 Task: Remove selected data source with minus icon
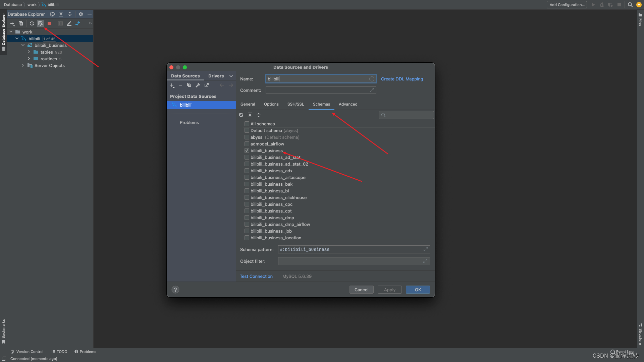pos(180,85)
